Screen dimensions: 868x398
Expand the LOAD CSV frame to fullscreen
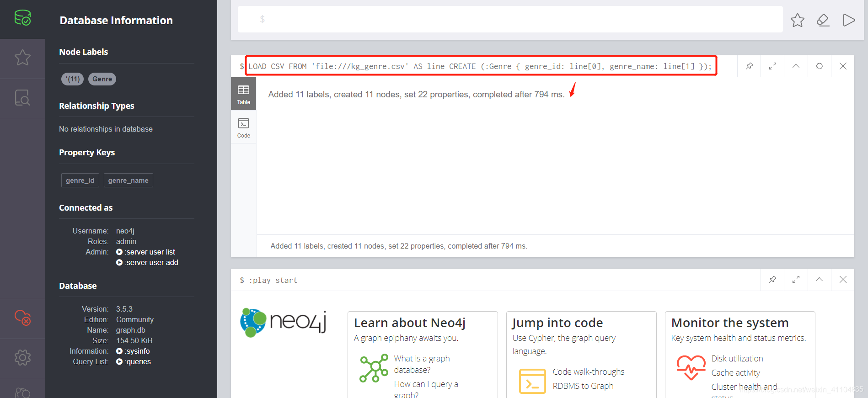772,66
